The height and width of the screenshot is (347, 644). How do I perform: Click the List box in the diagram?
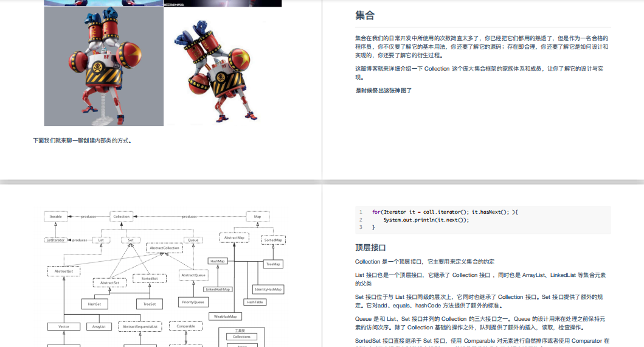[x=101, y=240]
